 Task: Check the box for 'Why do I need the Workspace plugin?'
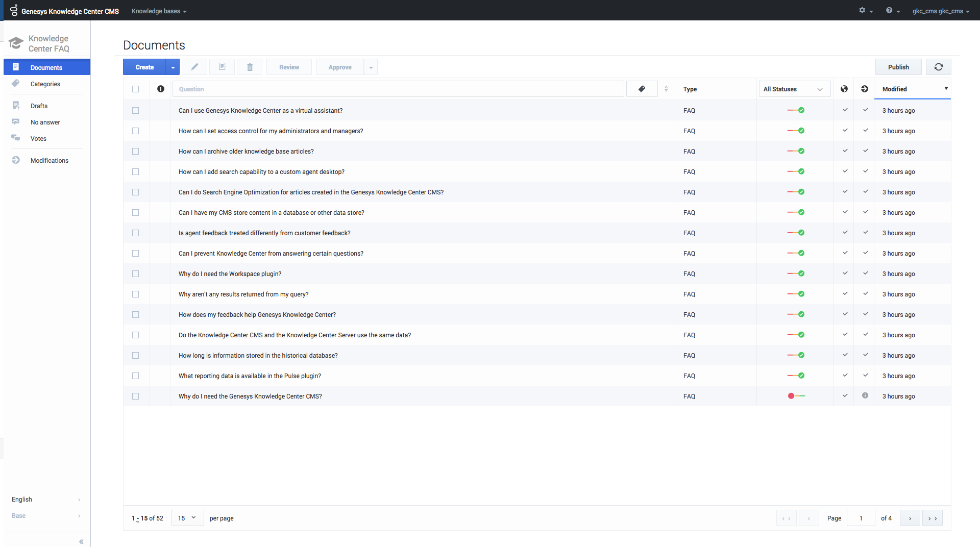pos(135,274)
